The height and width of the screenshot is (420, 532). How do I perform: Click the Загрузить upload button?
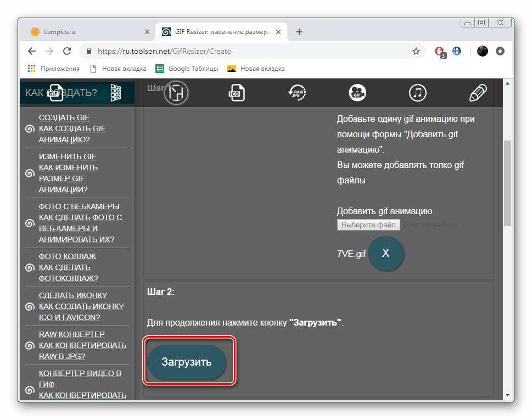coord(187,362)
